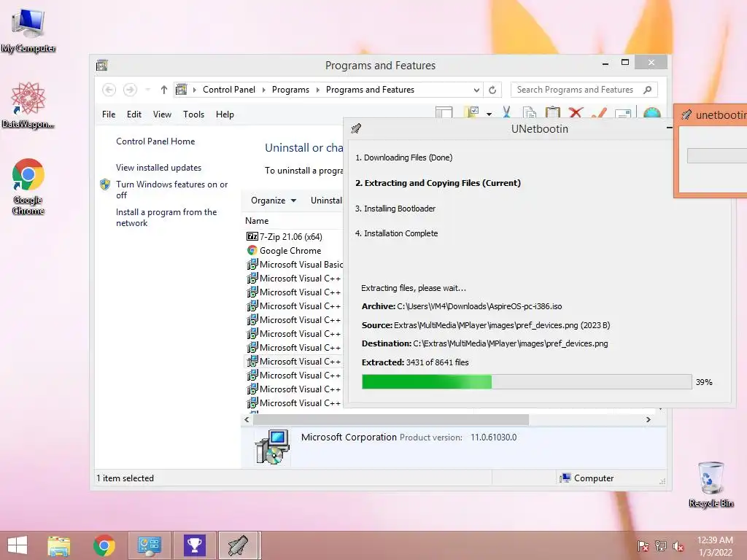Click the UNetbootin rocket title icon

(356, 128)
